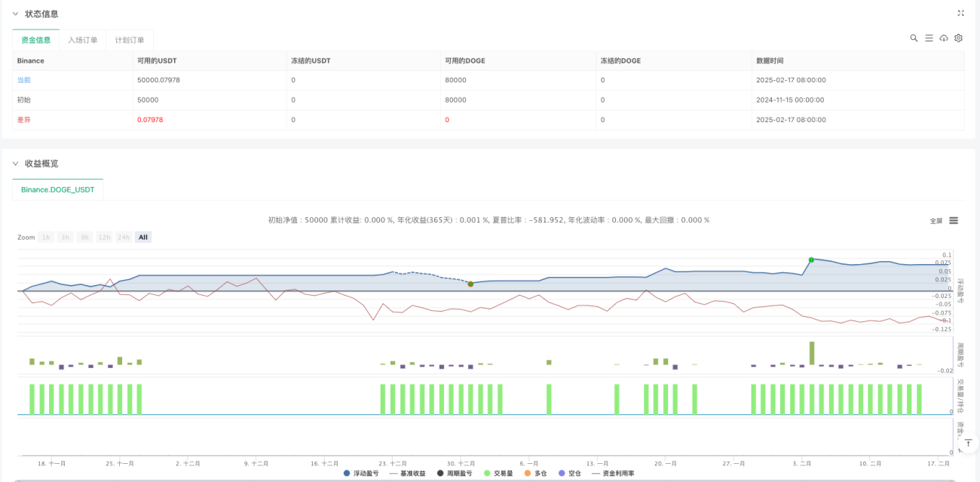980x482 pixels.
Task: Switch to the 计划订单 tab
Action: click(x=130, y=40)
